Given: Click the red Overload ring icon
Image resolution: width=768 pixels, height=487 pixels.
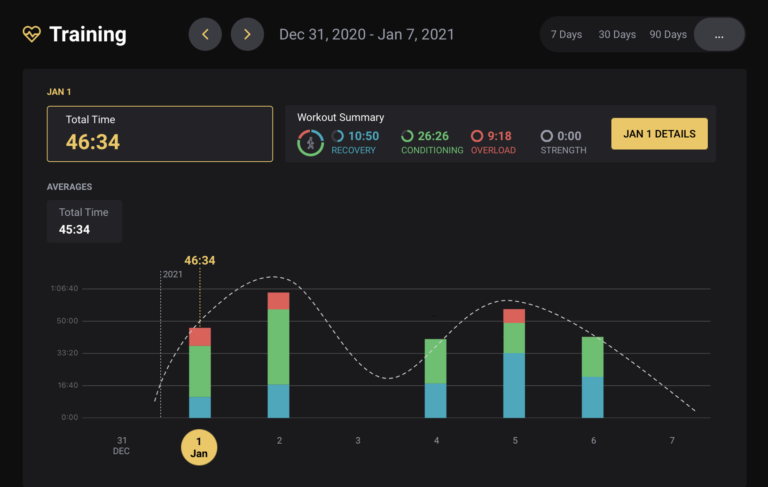Looking at the screenshot, I should click(x=477, y=136).
